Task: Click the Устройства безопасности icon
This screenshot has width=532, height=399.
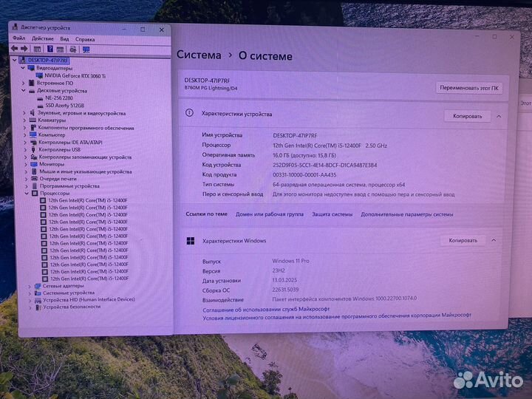Action: pos(38,307)
